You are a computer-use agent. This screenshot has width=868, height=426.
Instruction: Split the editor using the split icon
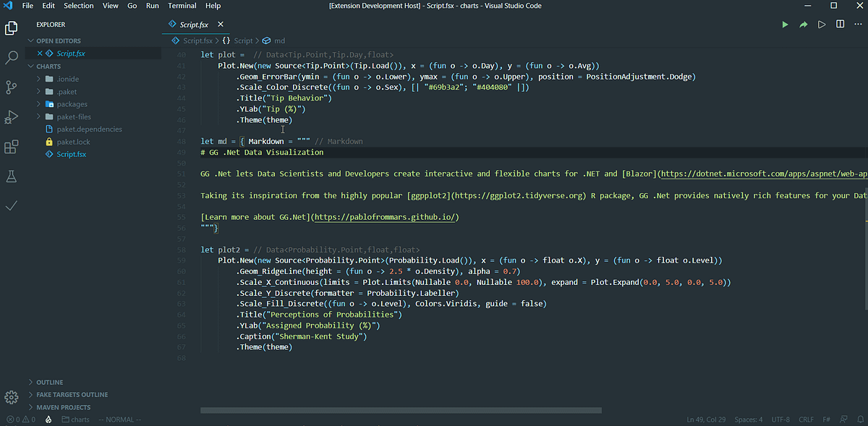click(x=840, y=24)
